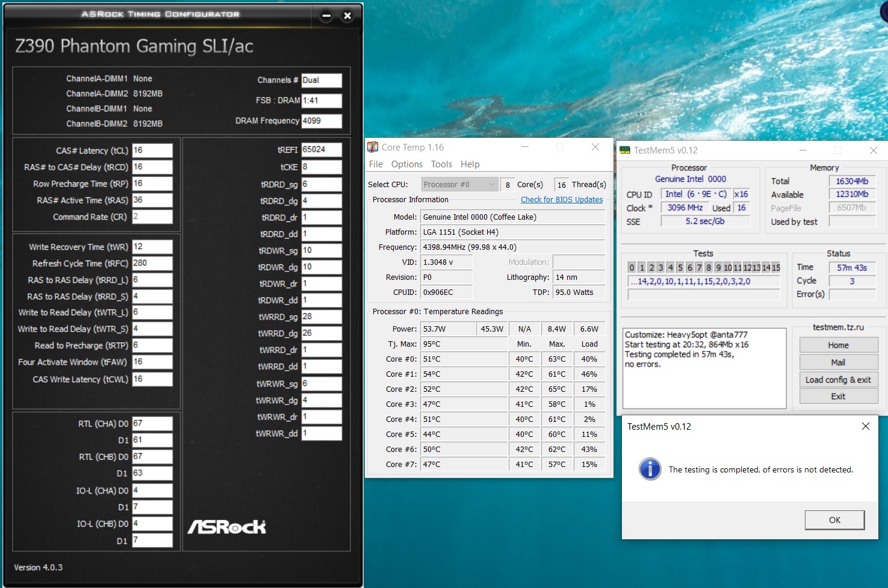Click the Frequency value 4398.94MHz
888x588 pixels.
pyautogui.click(x=512, y=247)
